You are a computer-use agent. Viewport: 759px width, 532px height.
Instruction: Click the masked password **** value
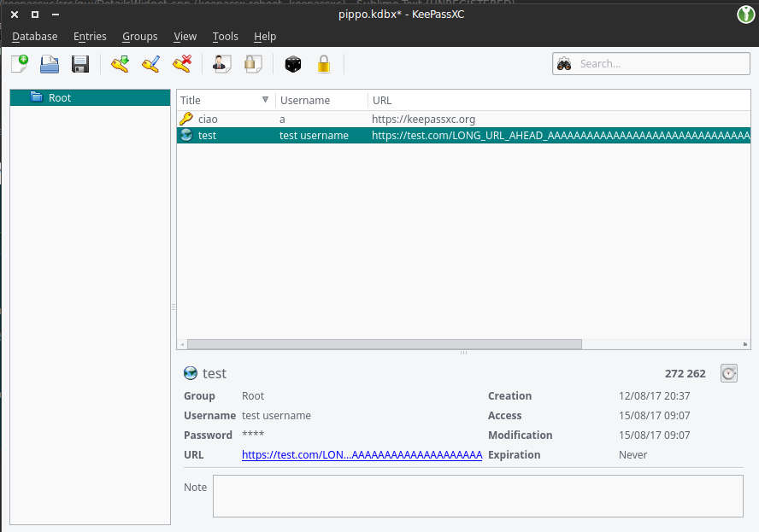click(x=253, y=434)
